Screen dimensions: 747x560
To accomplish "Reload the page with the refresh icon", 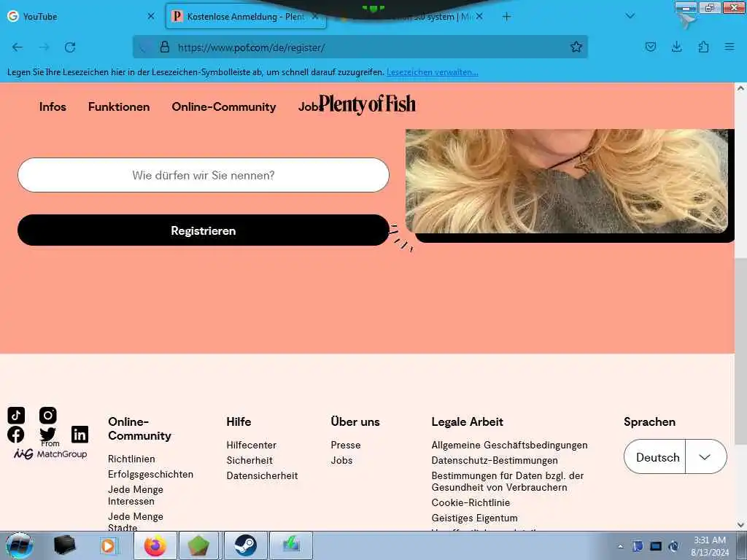I will (70, 47).
